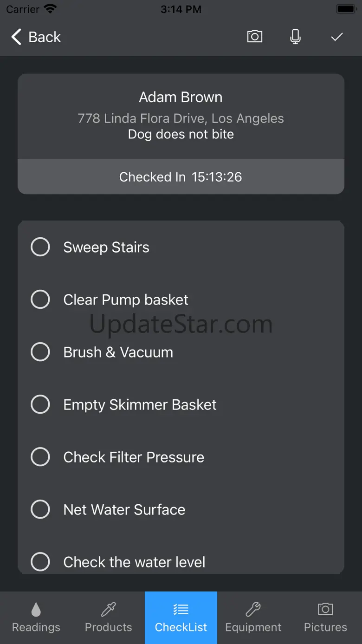
Task: Open Products via the dropper icon
Action: tap(109, 609)
